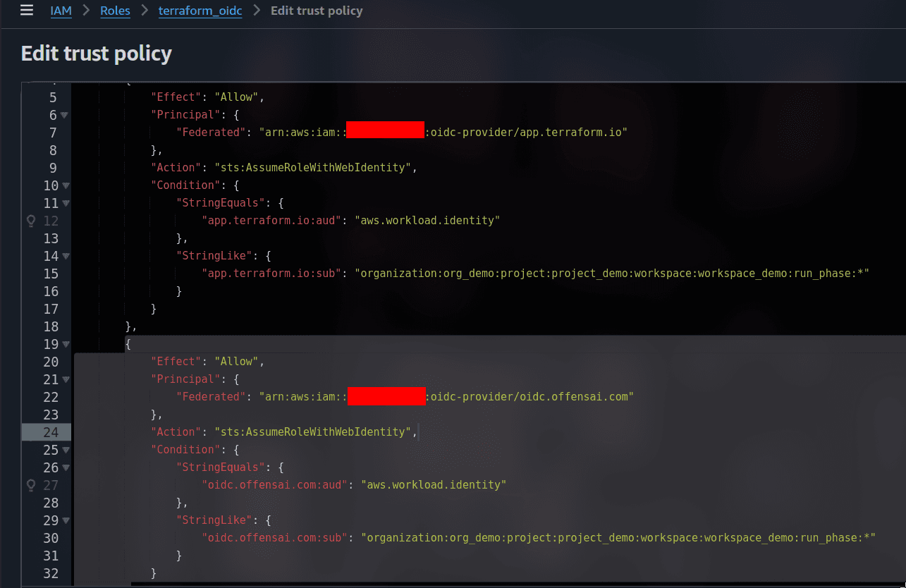Collapse the Condition block at line 10

(66, 185)
